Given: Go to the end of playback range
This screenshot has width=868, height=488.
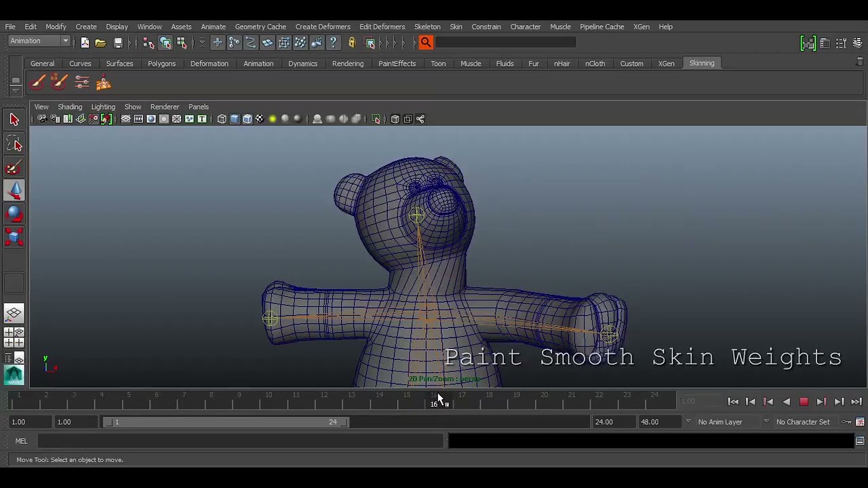Looking at the screenshot, I should (856, 402).
